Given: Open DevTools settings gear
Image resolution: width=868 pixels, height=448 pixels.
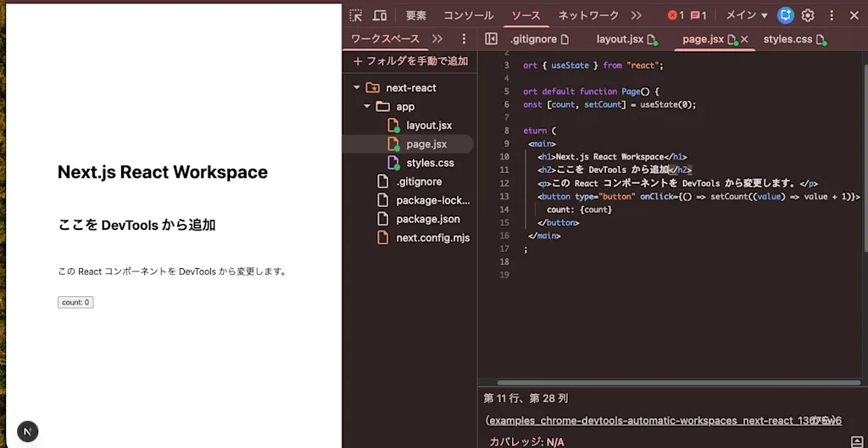Looking at the screenshot, I should tap(808, 15).
